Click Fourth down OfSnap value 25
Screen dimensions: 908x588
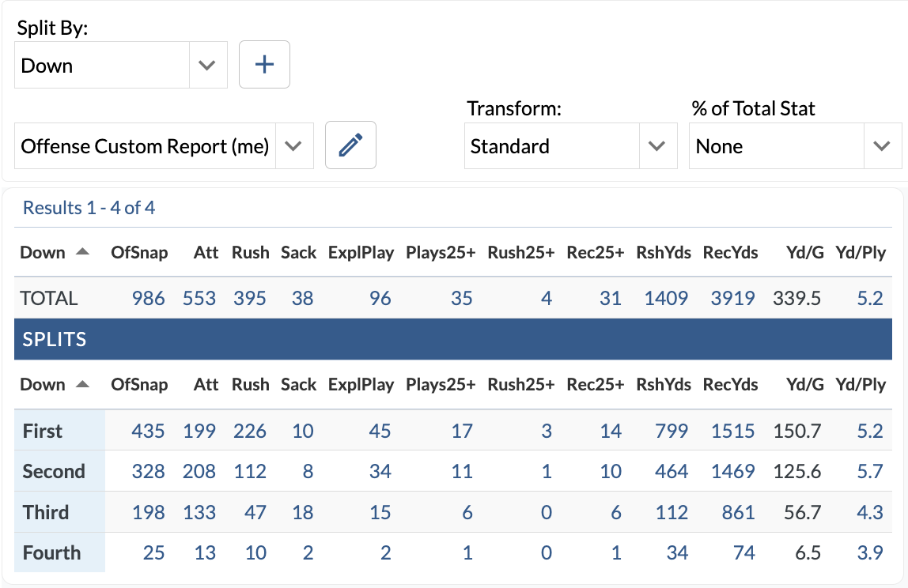coord(153,552)
